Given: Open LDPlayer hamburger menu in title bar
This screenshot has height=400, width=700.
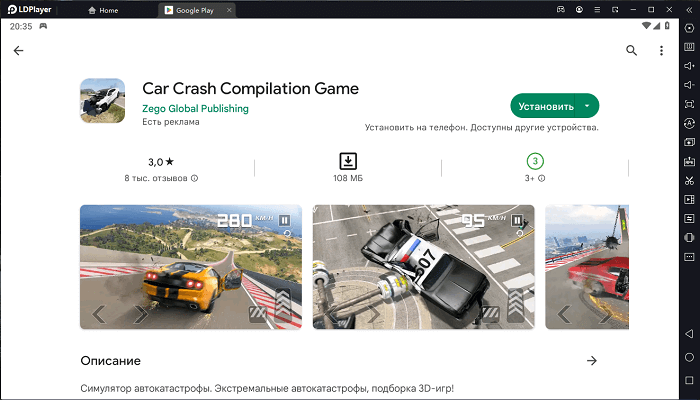Looking at the screenshot, I should (597, 9).
